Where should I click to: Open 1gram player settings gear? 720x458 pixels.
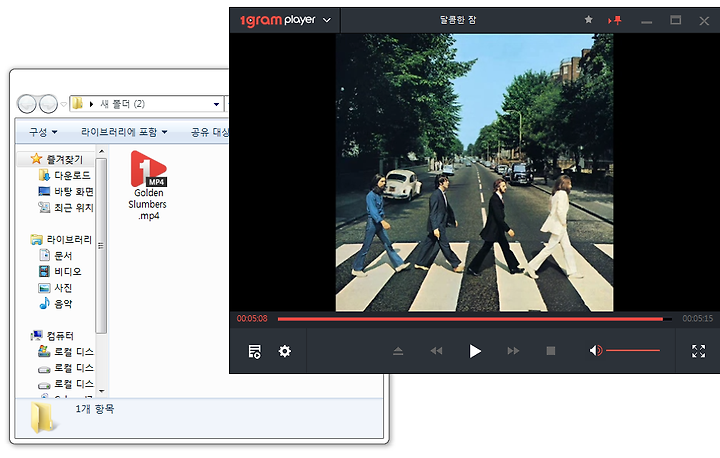[x=285, y=351]
